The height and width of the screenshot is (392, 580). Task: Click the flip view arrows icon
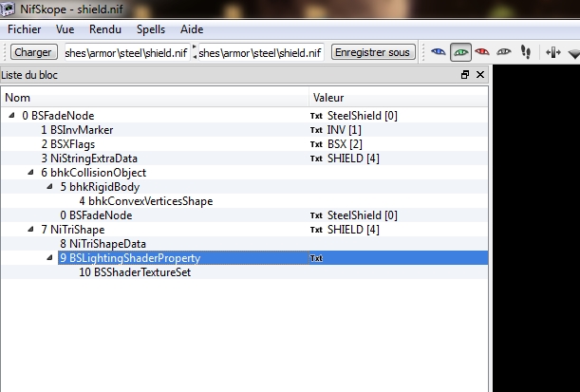553,52
